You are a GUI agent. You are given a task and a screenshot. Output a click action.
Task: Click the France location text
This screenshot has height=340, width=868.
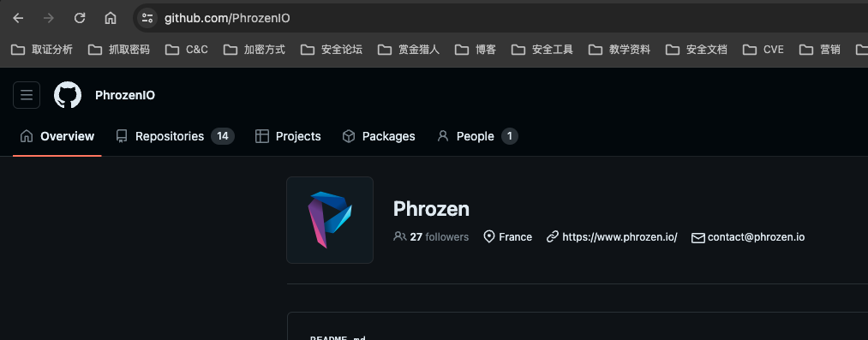pos(515,236)
